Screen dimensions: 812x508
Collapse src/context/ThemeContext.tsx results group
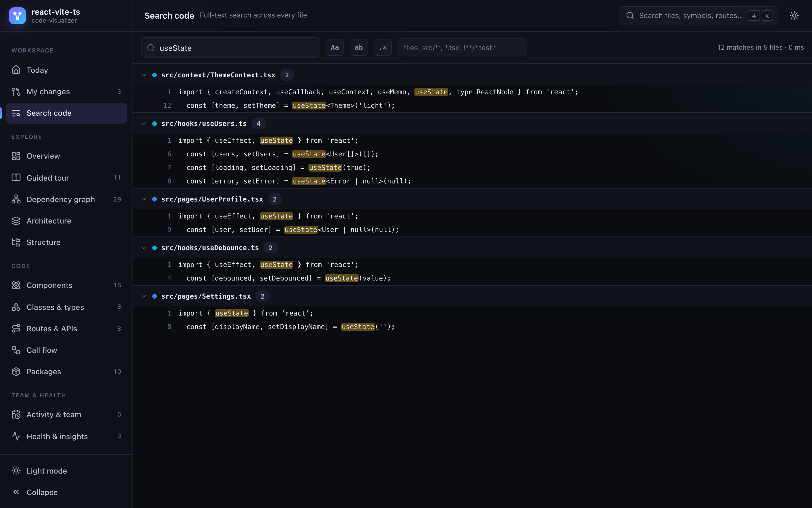point(144,75)
